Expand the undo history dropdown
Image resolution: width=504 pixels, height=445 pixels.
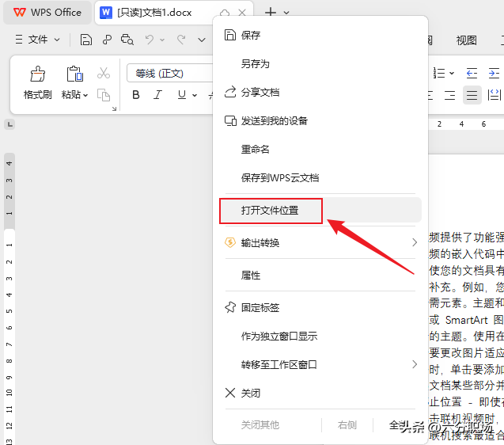[162, 40]
